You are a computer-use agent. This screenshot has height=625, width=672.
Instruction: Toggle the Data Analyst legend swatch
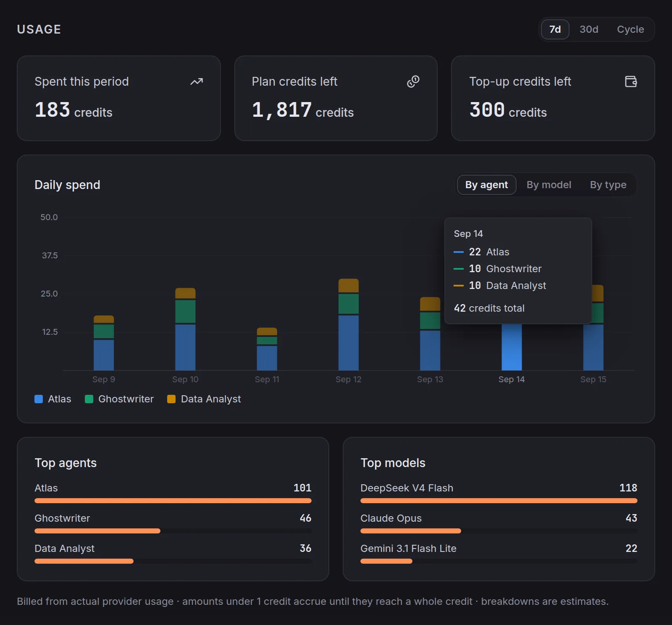[x=171, y=399]
